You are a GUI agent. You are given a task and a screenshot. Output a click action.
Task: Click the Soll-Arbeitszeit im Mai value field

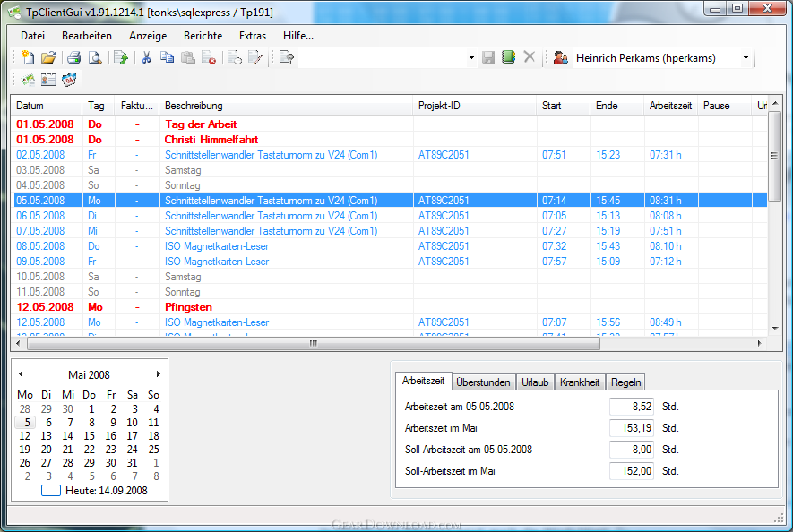point(631,471)
